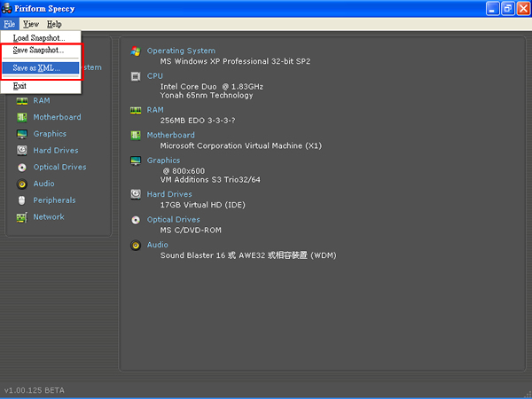This screenshot has width=532, height=399.
Task: Restore down the Speccy window
Action: pos(508,9)
